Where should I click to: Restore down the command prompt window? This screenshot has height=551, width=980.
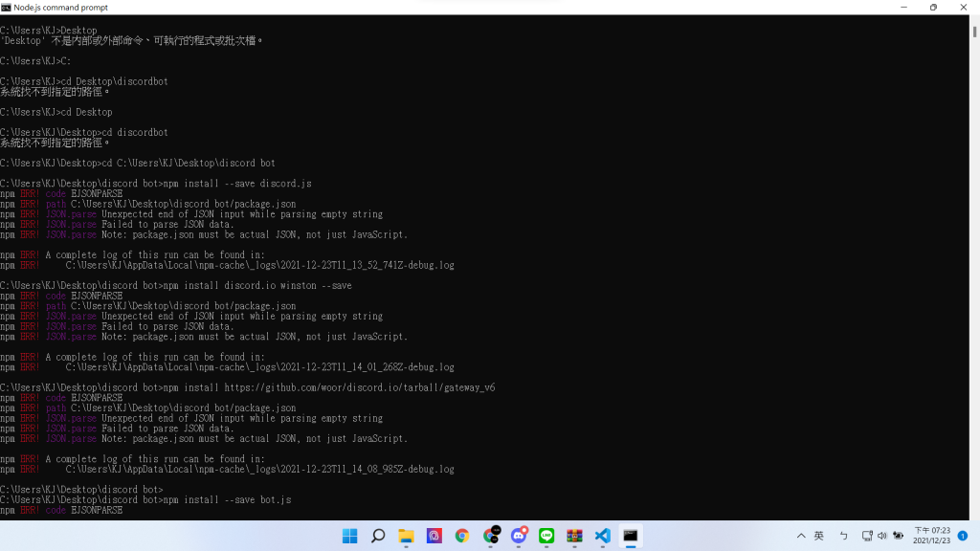(x=933, y=8)
